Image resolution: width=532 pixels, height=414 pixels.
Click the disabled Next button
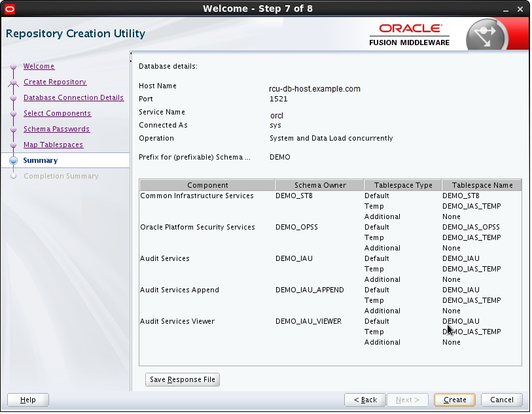coord(408,400)
